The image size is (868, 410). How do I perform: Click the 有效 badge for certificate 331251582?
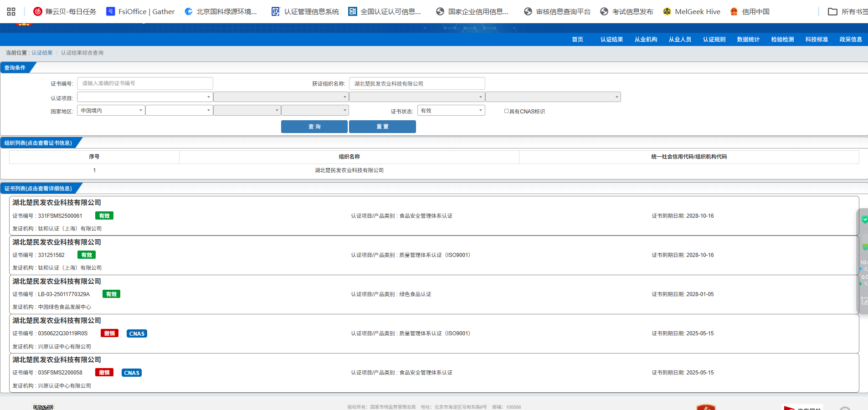tap(87, 255)
